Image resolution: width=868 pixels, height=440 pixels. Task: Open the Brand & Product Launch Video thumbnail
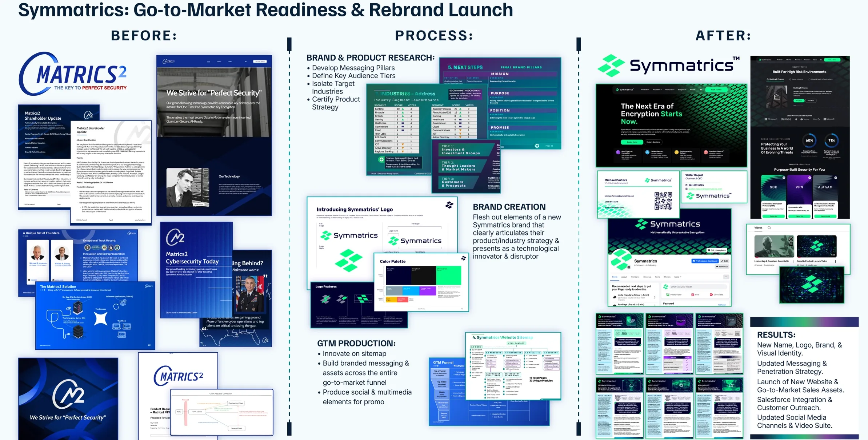pos(817,246)
